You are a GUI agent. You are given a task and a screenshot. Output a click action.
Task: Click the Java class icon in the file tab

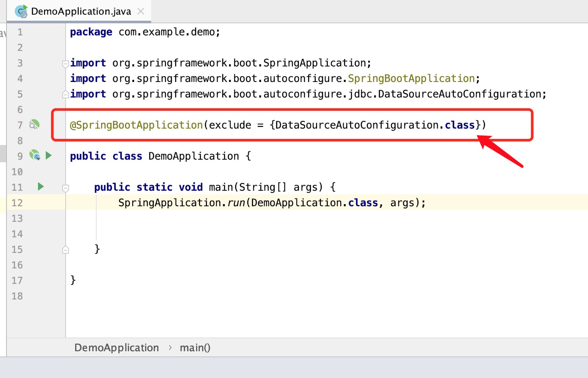pyautogui.click(x=21, y=11)
